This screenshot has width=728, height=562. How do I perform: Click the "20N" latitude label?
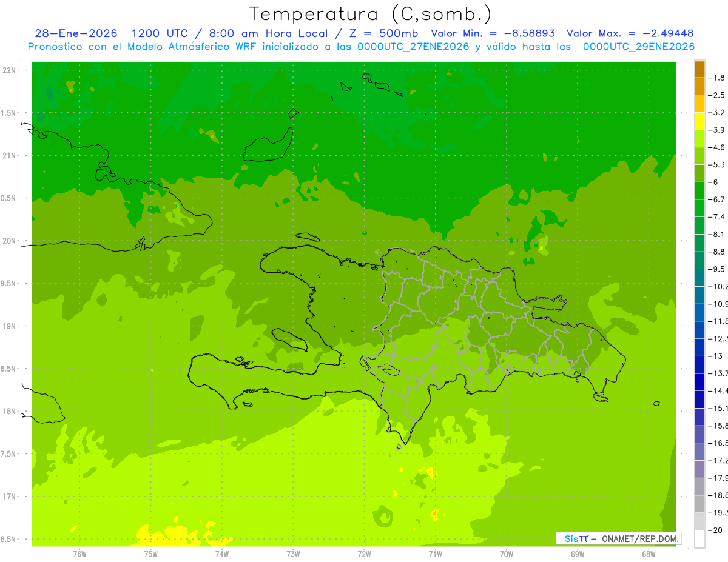coord(10,241)
